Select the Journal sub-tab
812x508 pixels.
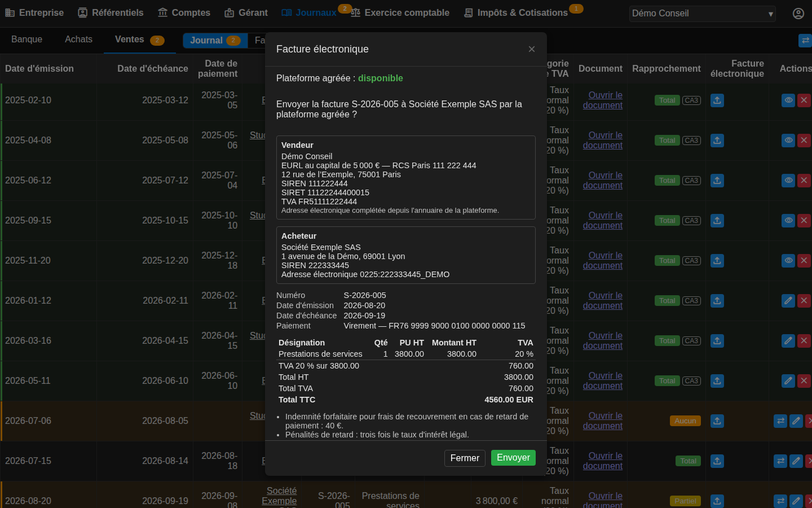click(x=215, y=40)
